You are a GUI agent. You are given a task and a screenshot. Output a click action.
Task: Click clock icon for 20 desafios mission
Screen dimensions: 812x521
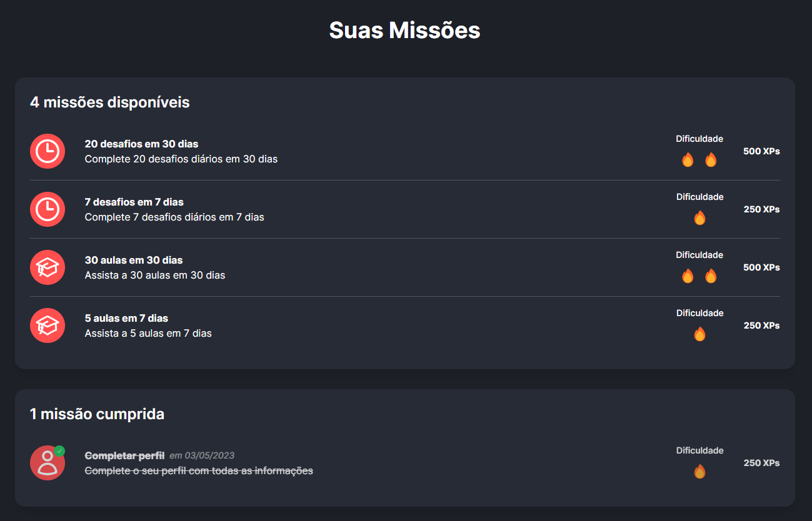tap(48, 151)
